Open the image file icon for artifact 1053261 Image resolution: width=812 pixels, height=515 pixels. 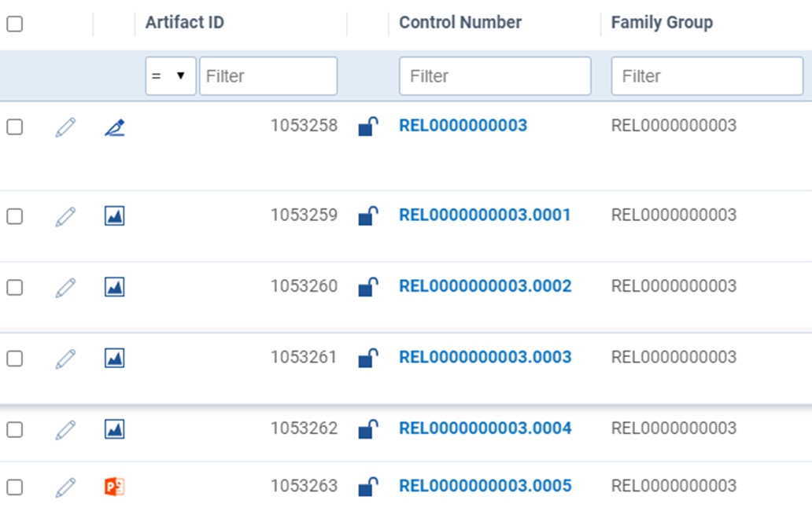tap(114, 358)
